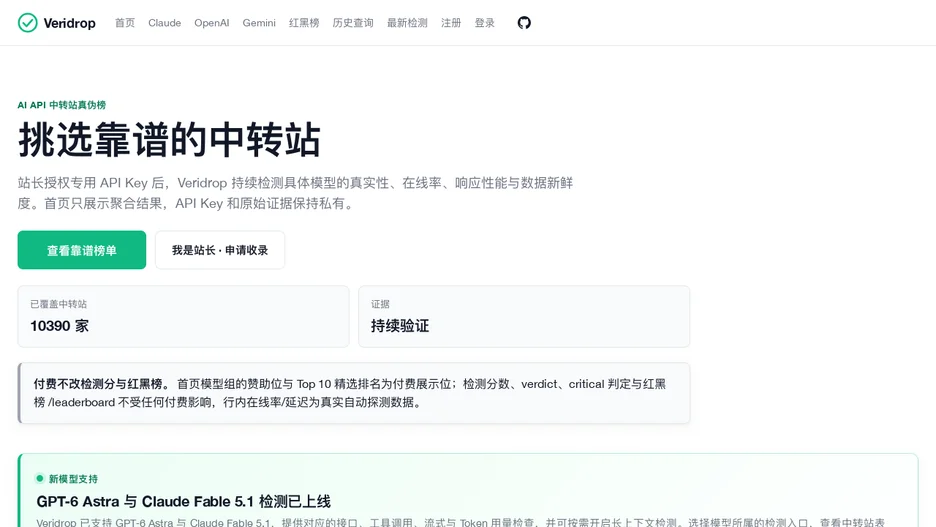Open the GitHub icon link
Viewport: 936px width, 527px height.
524,23
